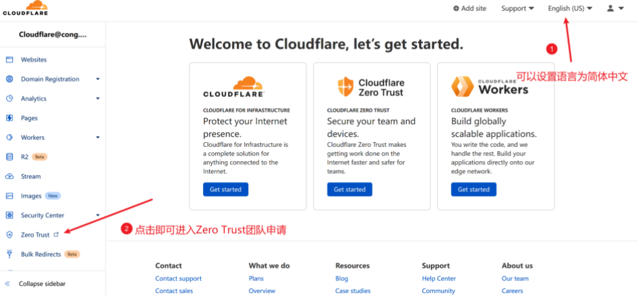Expand the Security Center section
The height and width of the screenshot is (308, 644).
(98, 216)
